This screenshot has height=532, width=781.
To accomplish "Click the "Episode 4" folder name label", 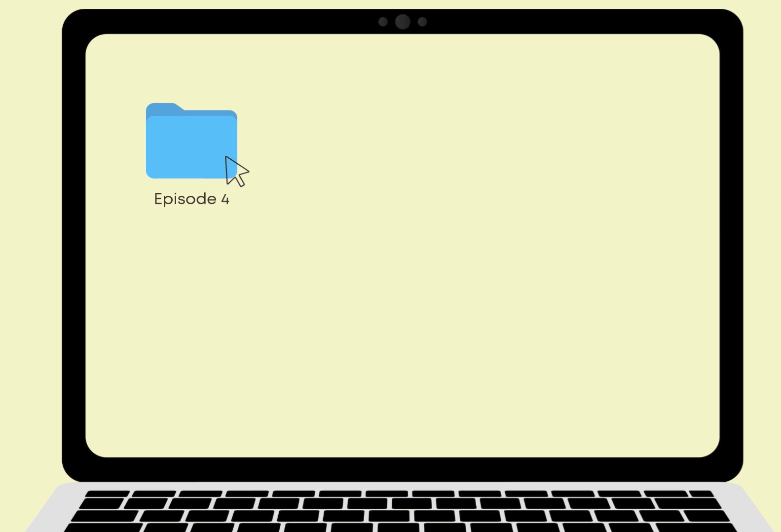I will (191, 199).
